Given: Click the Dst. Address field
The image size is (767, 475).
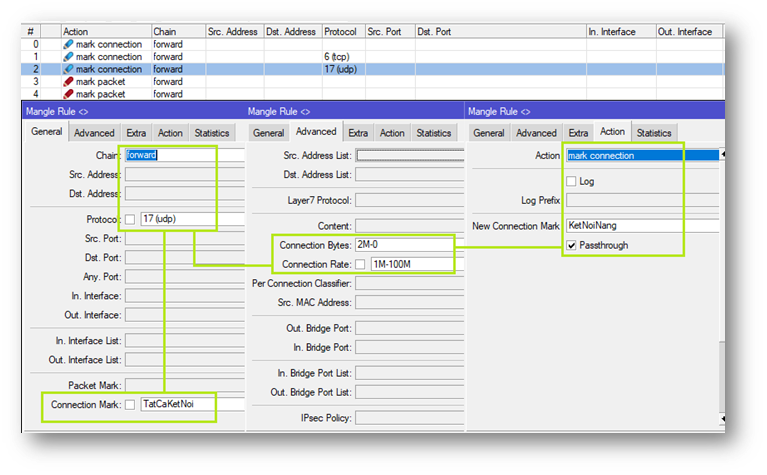Looking at the screenshot, I should 184,194.
